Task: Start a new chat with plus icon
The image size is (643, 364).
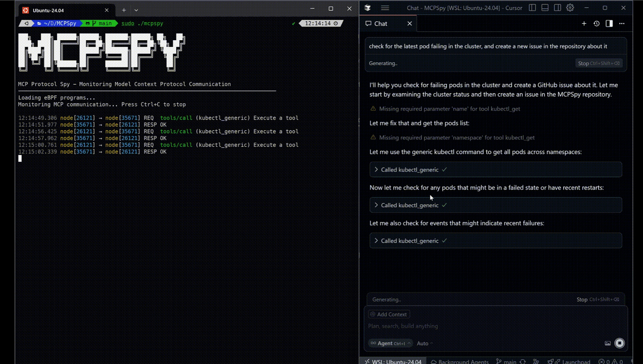Action: 584,24
